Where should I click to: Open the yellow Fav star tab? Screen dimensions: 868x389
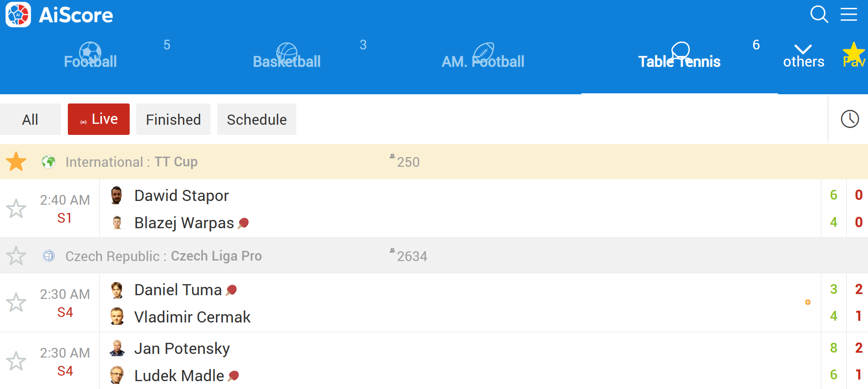pos(854,55)
